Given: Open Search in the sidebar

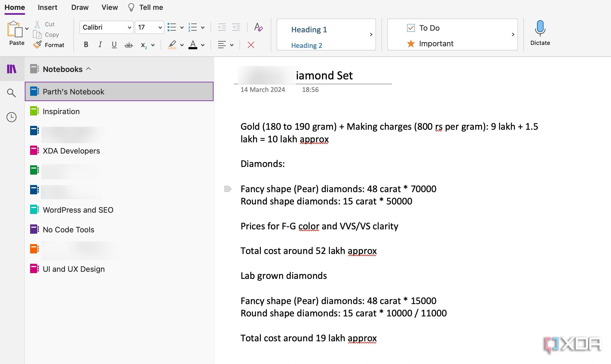Looking at the screenshot, I should (x=11, y=93).
